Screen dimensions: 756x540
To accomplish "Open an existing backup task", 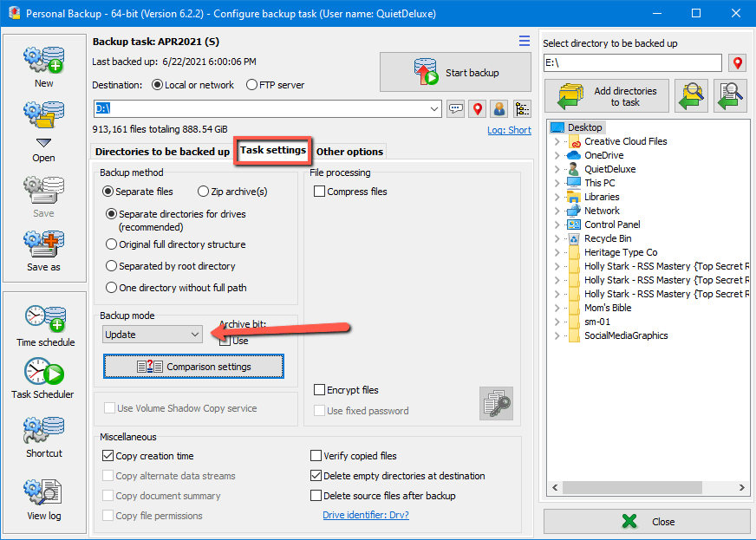I will click(44, 132).
